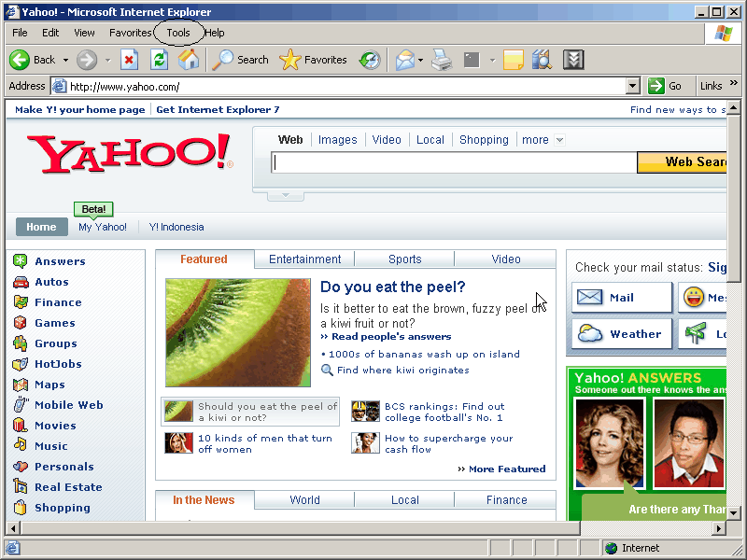747x560 pixels.
Task: Click 'Get Internet Explorer 7' link
Action: point(218,110)
